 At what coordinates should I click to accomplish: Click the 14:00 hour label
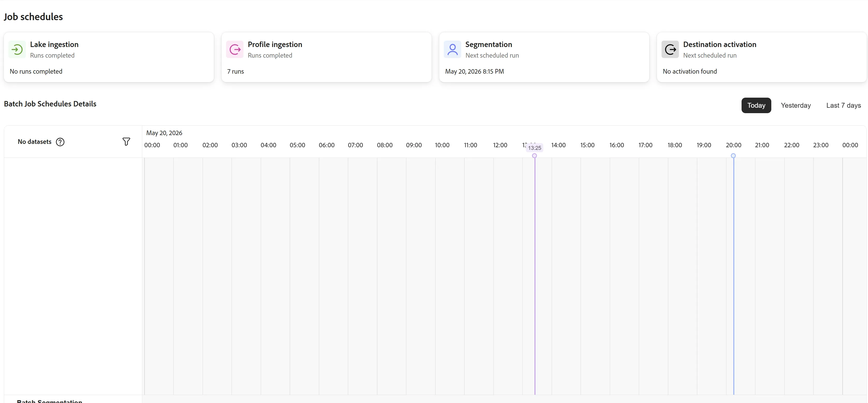point(558,145)
